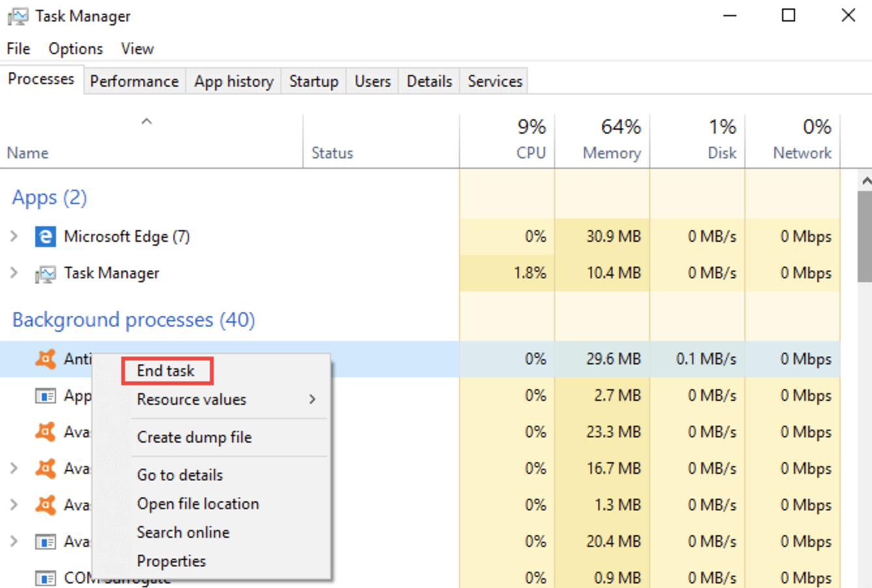Click the Microsoft Edge (7) name

[126, 237]
